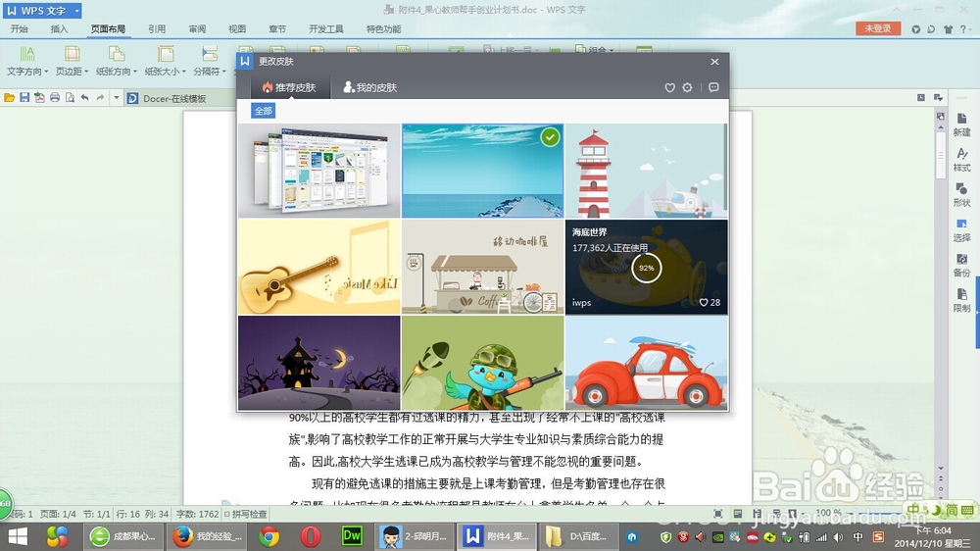The width and height of the screenshot is (980, 551).
Task: Open the Docer-在线模板 tab
Action: [167, 98]
